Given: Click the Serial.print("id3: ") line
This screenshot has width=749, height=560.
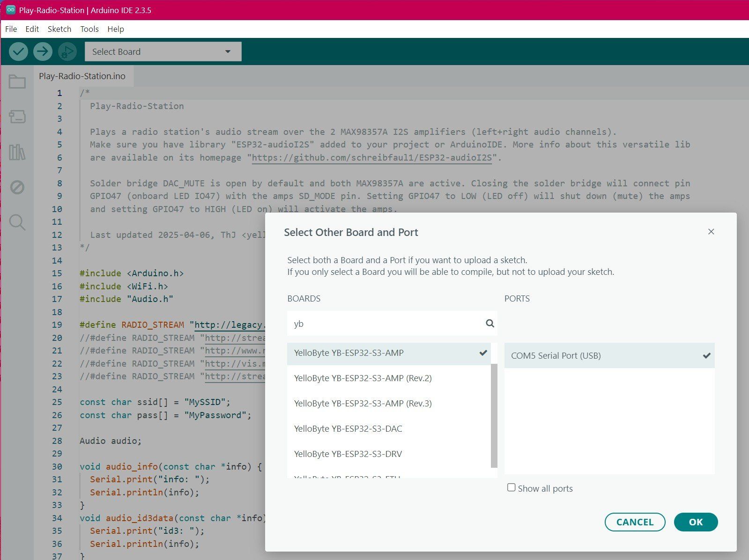Looking at the screenshot, I should tap(147, 531).
